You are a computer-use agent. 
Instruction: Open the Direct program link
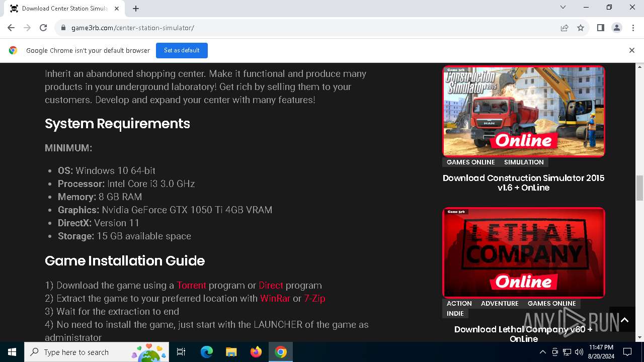[271, 285]
